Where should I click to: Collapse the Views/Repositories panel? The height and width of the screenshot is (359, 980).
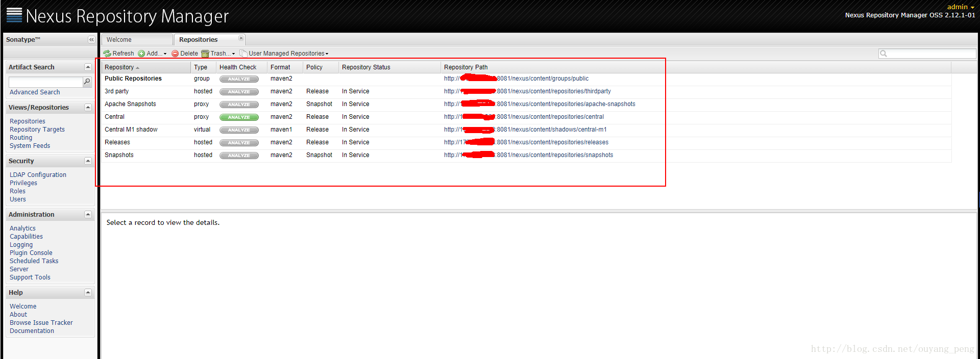[x=88, y=108]
